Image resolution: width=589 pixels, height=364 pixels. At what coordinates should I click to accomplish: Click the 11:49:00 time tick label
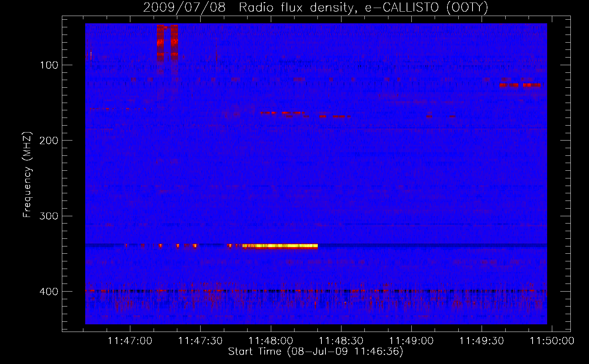click(411, 341)
